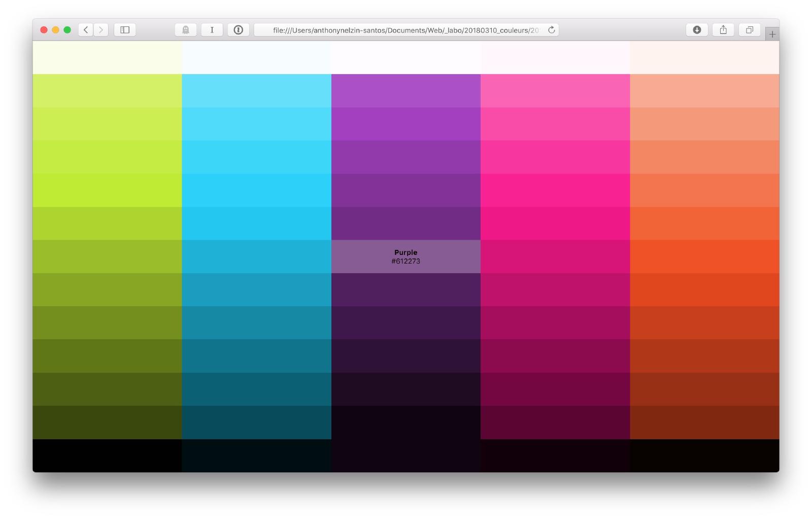The image size is (812, 519).
Task: Pick the dark teal swatch above black
Action: tap(256, 422)
